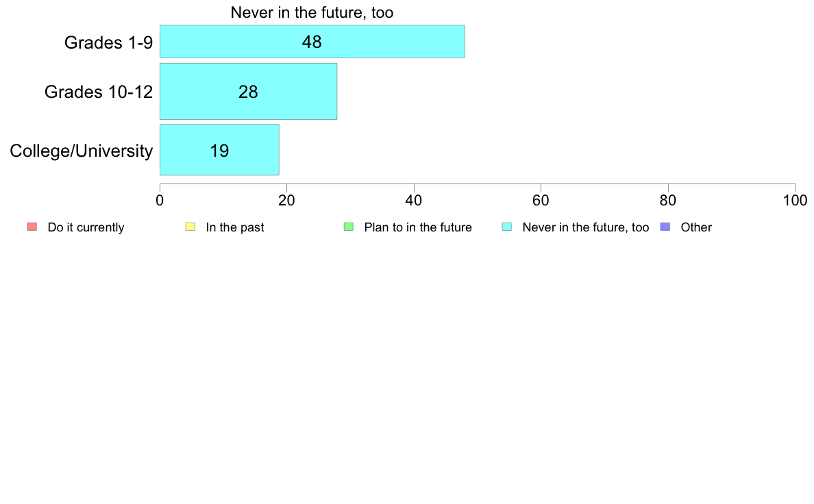The height and width of the screenshot is (504, 814).
Task: Click the blue Other legend swatch
Action: pos(665,227)
